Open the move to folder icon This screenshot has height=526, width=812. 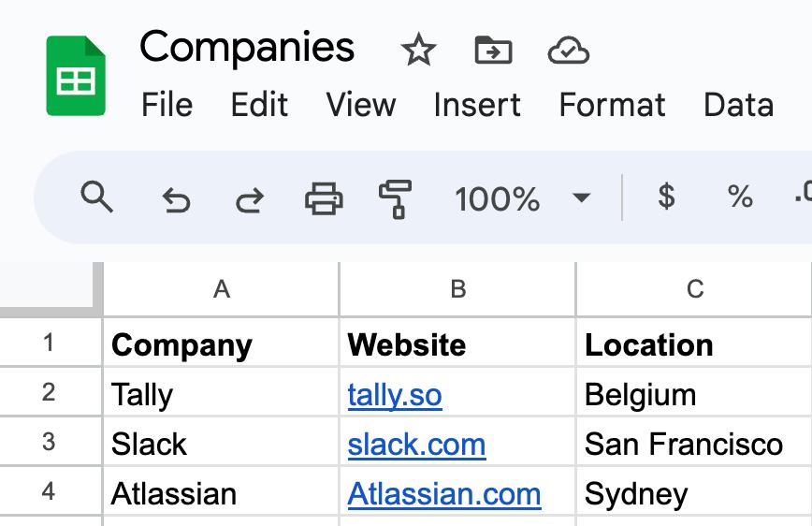coord(493,50)
